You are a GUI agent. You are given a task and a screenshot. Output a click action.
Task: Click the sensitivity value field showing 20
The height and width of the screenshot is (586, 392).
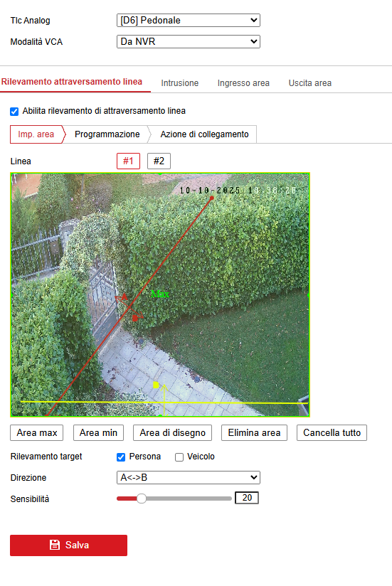[x=247, y=498]
